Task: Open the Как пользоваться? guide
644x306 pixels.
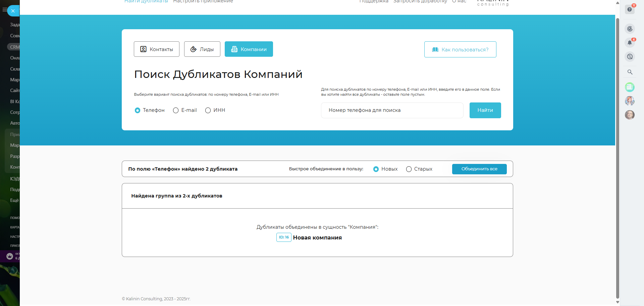Action: coord(460,50)
